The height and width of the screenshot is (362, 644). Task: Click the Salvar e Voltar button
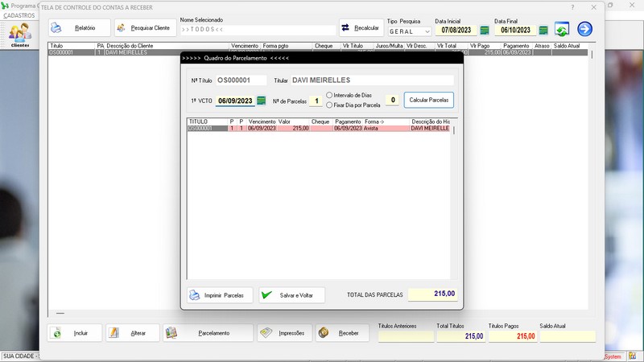pos(291,295)
